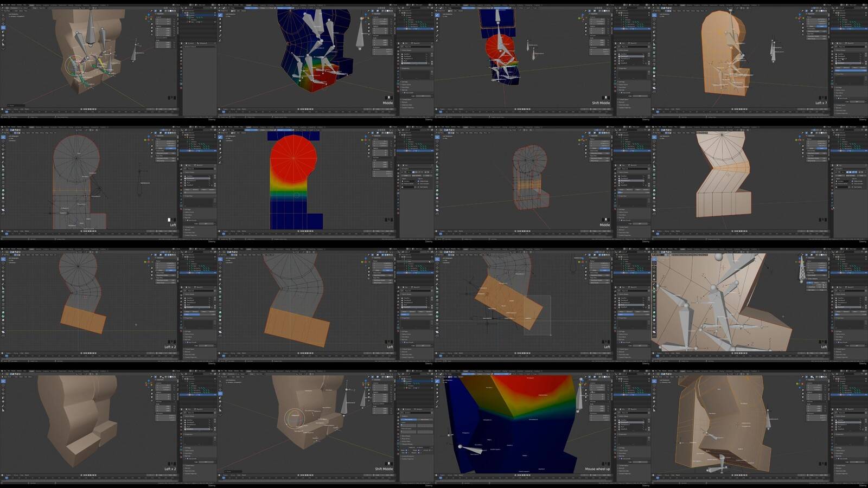Click navigation gizmo in the weight-paint bones frame
The width and height of the screenshot is (868, 488).
point(365,17)
